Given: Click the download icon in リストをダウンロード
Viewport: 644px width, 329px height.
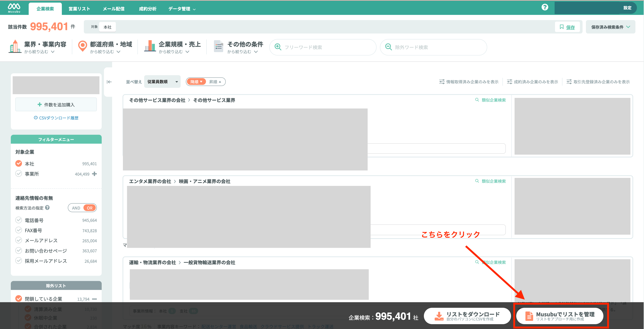Looking at the screenshot, I should pyautogui.click(x=439, y=316).
